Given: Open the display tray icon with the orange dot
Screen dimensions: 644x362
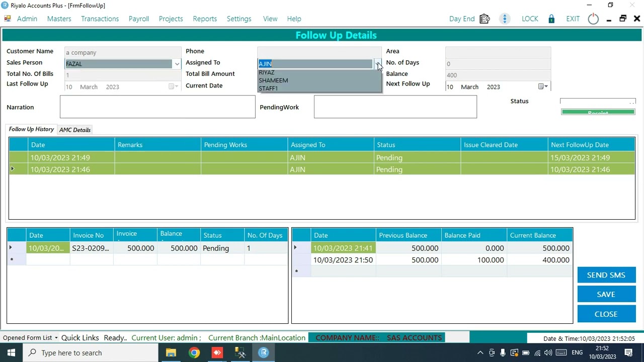Looking at the screenshot, I should click(x=514, y=353).
